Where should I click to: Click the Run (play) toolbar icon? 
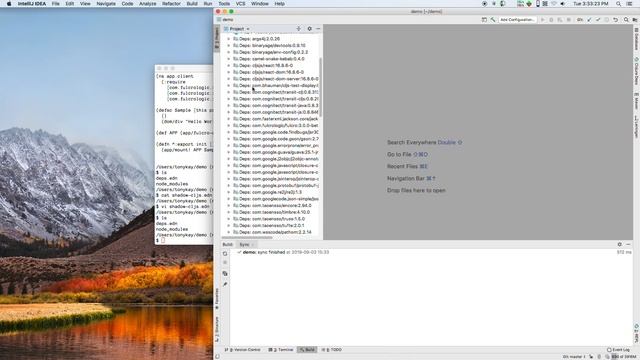point(542,20)
